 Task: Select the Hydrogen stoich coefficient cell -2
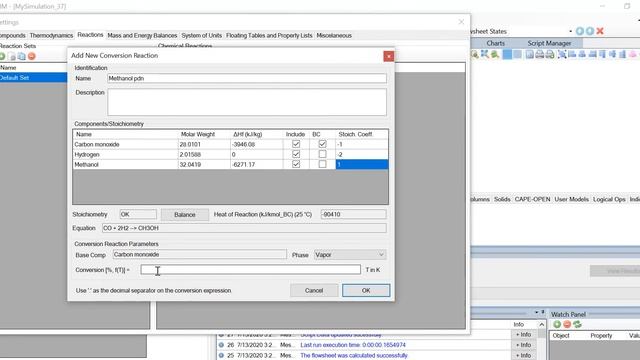(362, 154)
